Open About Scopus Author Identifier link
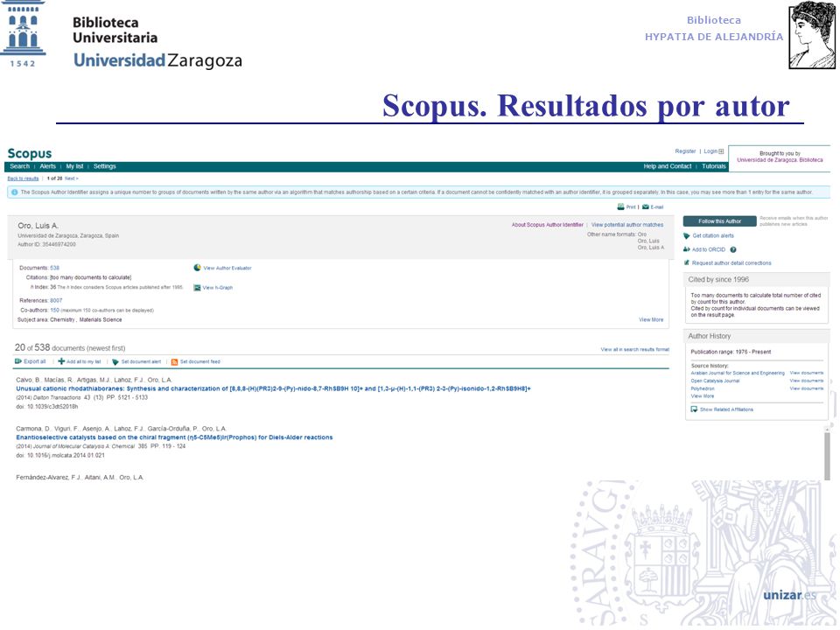The image size is (840, 630). pos(548,225)
